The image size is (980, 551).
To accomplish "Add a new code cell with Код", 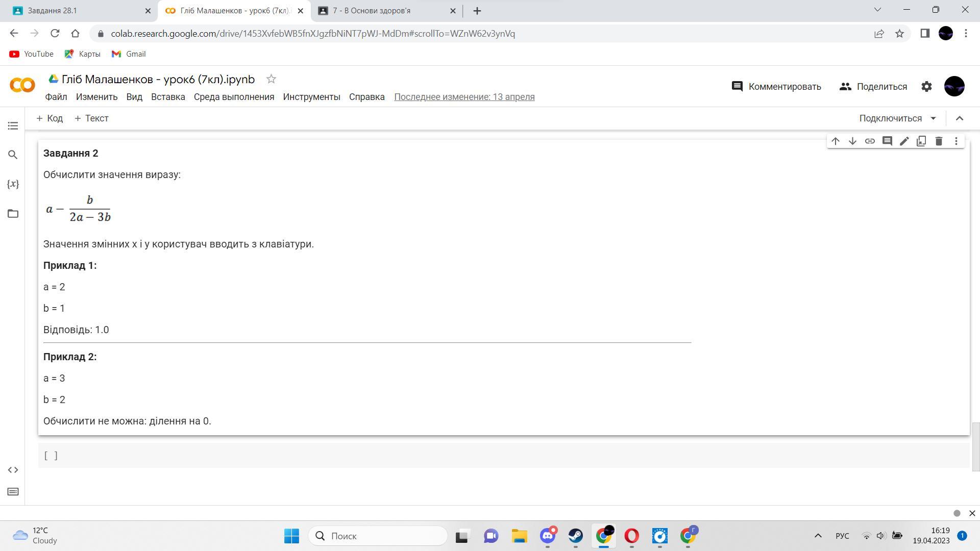I will 50,118.
